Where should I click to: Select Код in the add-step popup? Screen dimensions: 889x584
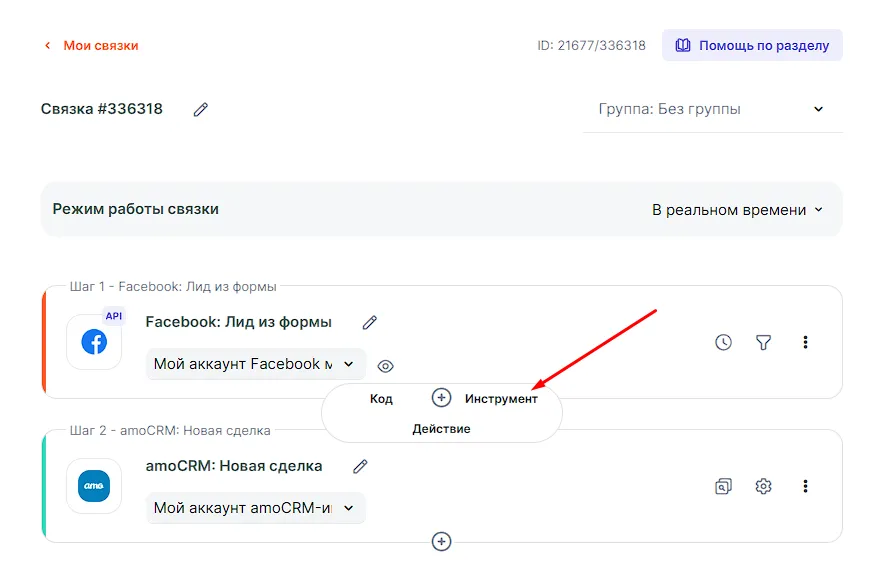pos(381,399)
